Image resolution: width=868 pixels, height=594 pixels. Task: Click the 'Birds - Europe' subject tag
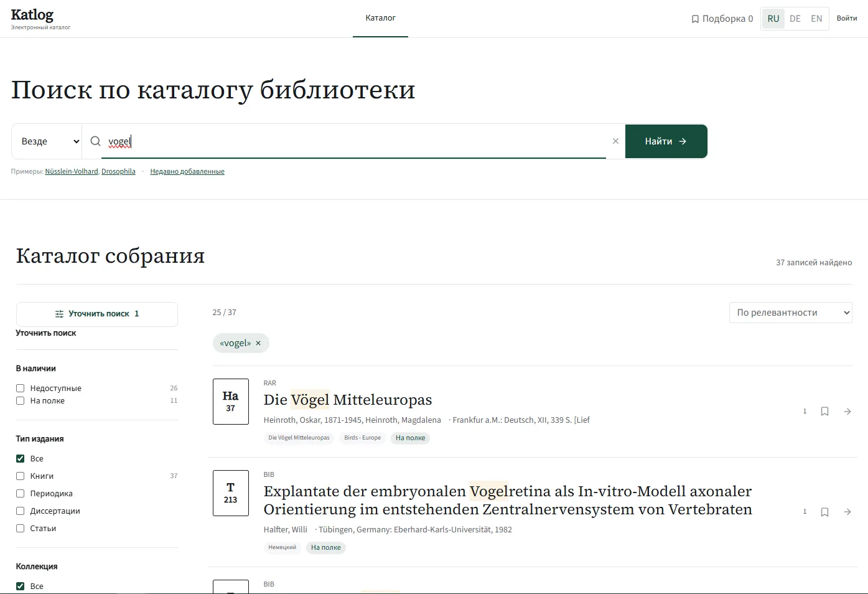click(x=362, y=438)
